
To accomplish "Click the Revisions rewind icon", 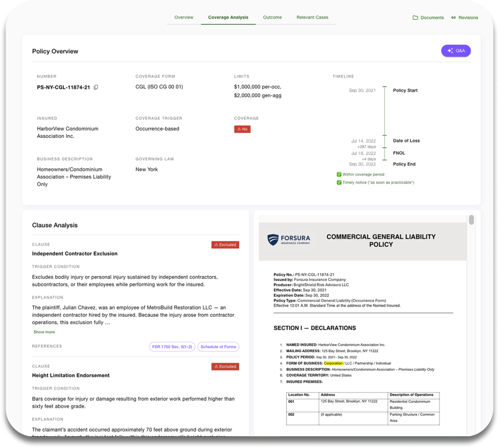I will pos(453,18).
